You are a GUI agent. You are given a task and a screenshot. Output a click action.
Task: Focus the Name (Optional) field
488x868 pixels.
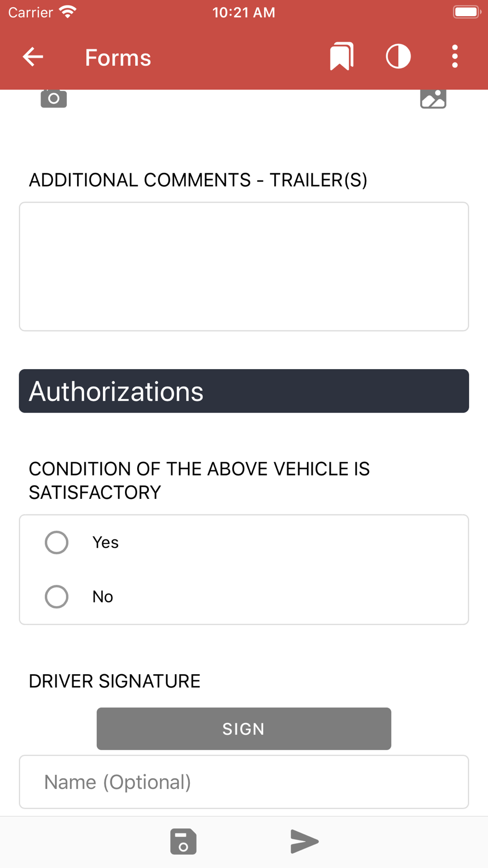pyautogui.click(x=244, y=782)
